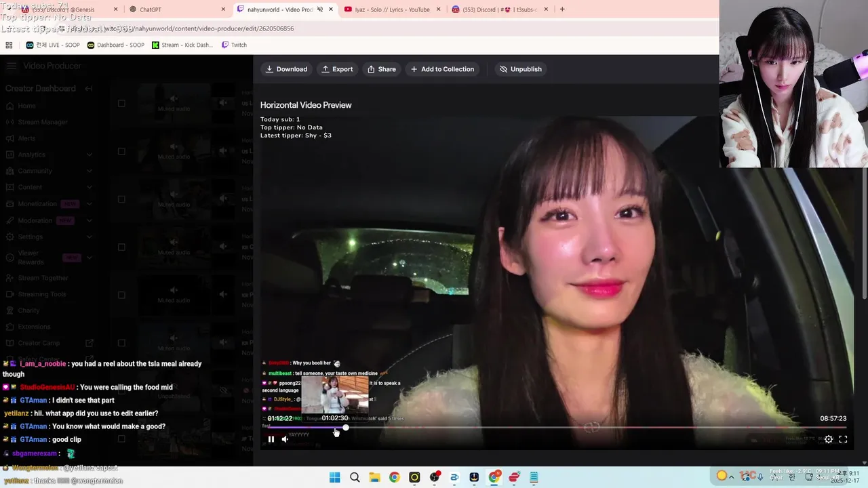Viewport: 868px width, 488px height.
Task: Open OBS Studio from the taskbar
Action: 434,477
